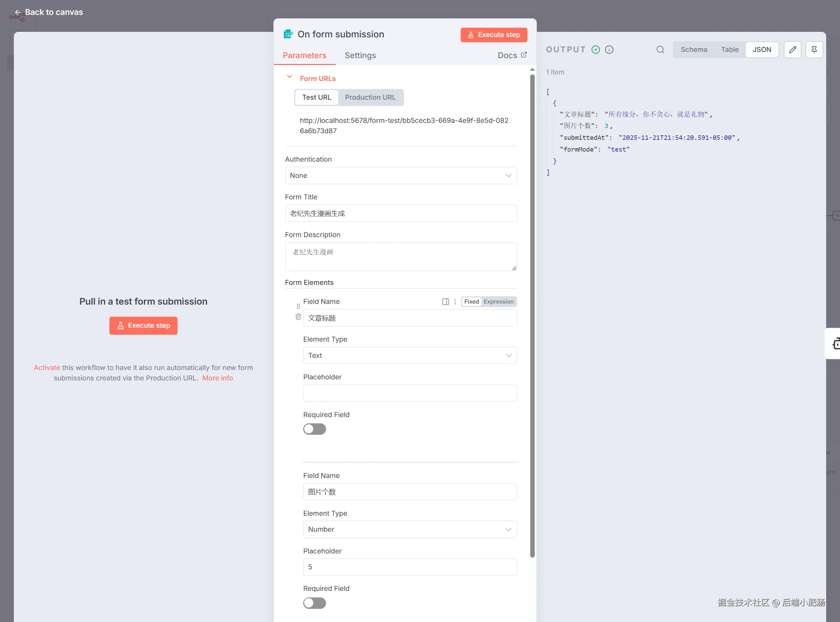
Task: Delete the 文章标题 field with trash icon
Action: pyautogui.click(x=298, y=317)
